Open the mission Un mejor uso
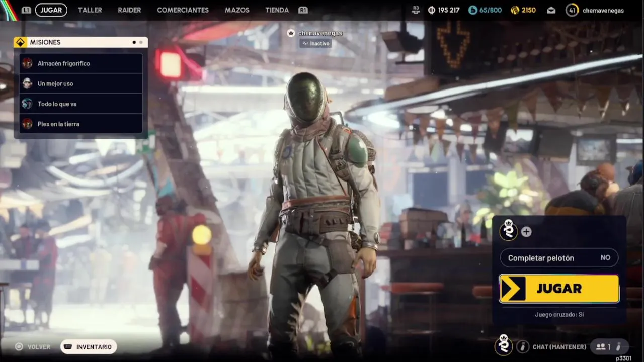 [x=80, y=83]
